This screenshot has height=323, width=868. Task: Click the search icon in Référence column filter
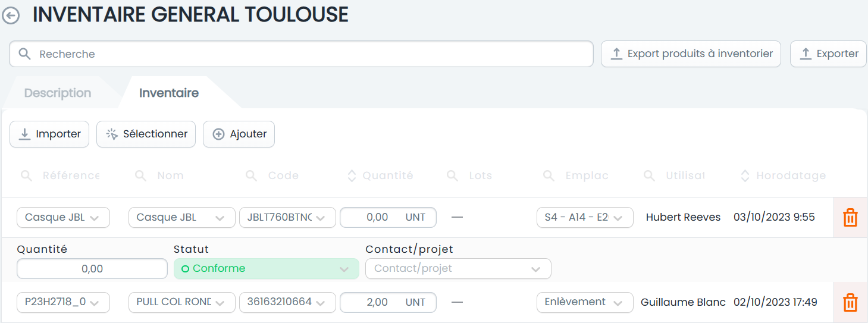click(26, 175)
